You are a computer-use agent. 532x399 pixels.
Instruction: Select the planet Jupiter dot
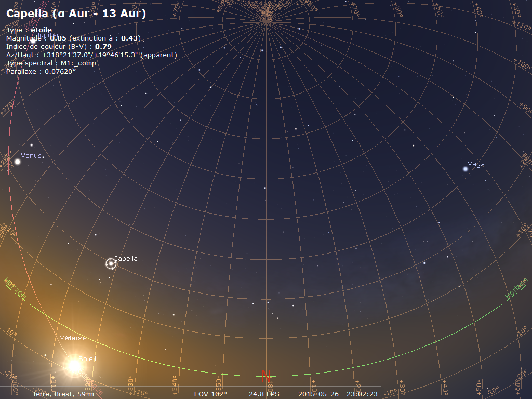[x=32, y=41]
